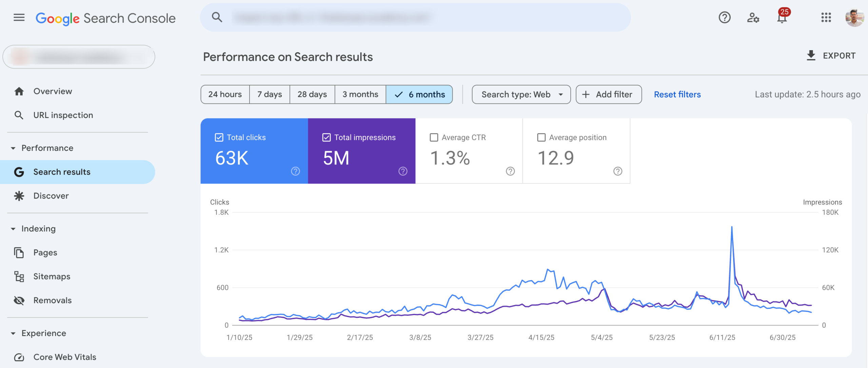Switch to the 3 months date range
This screenshot has height=368, width=868.
(x=360, y=94)
